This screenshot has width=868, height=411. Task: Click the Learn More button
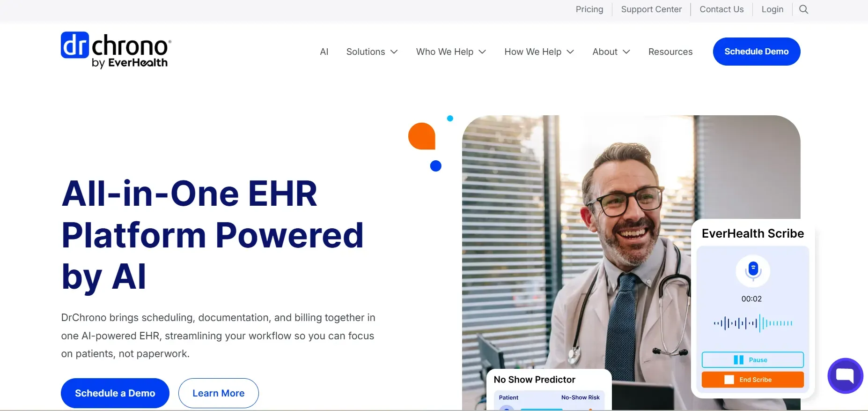[x=219, y=393]
